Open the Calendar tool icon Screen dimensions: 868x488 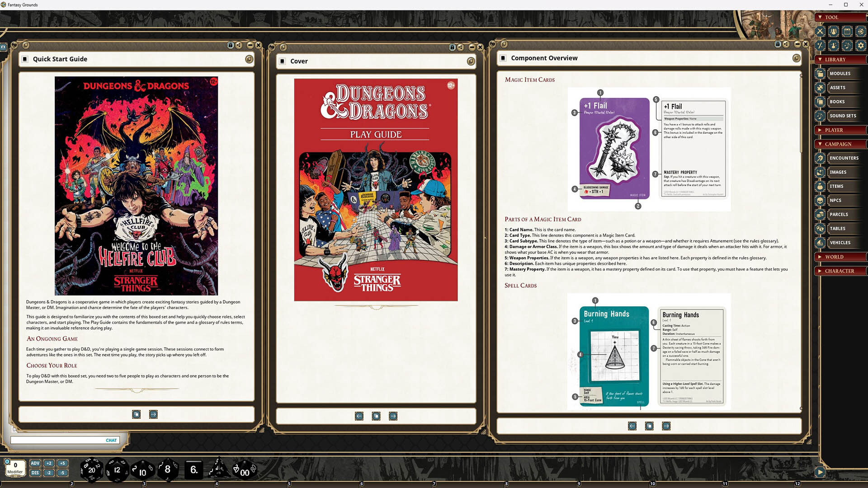point(847,32)
